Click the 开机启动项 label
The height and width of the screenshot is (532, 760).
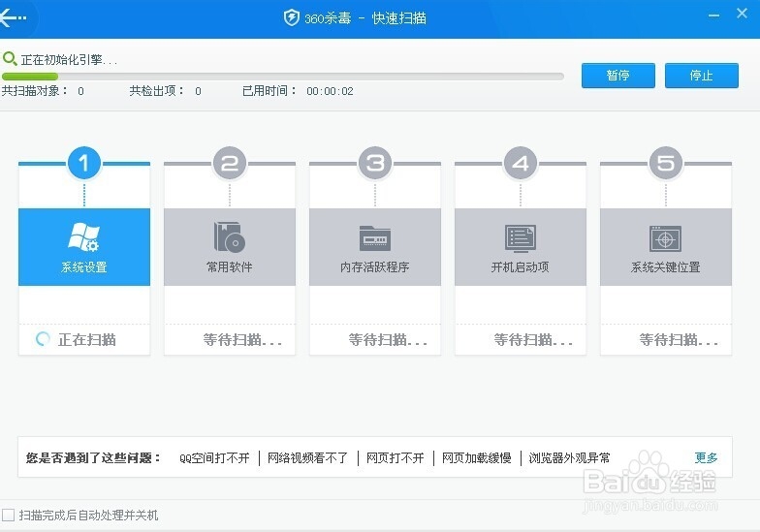[520, 267]
